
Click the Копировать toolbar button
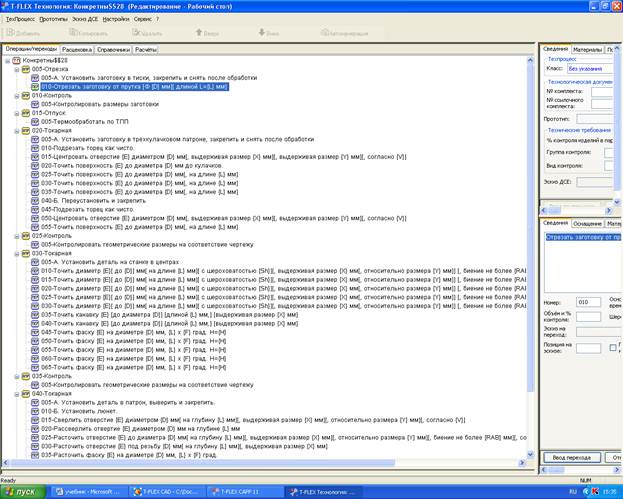point(88,33)
